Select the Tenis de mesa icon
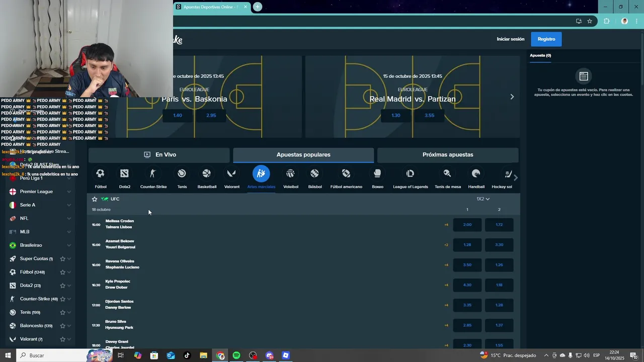 [447, 173]
